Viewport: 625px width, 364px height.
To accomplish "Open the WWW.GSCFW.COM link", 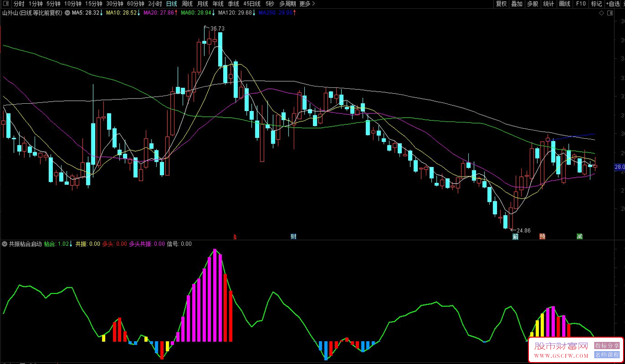I will 561,356.
